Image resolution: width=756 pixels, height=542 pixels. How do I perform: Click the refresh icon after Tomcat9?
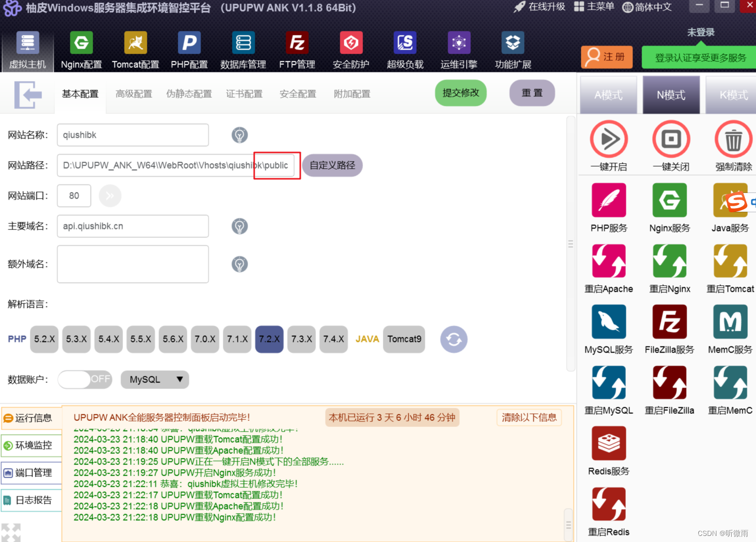[454, 339]
